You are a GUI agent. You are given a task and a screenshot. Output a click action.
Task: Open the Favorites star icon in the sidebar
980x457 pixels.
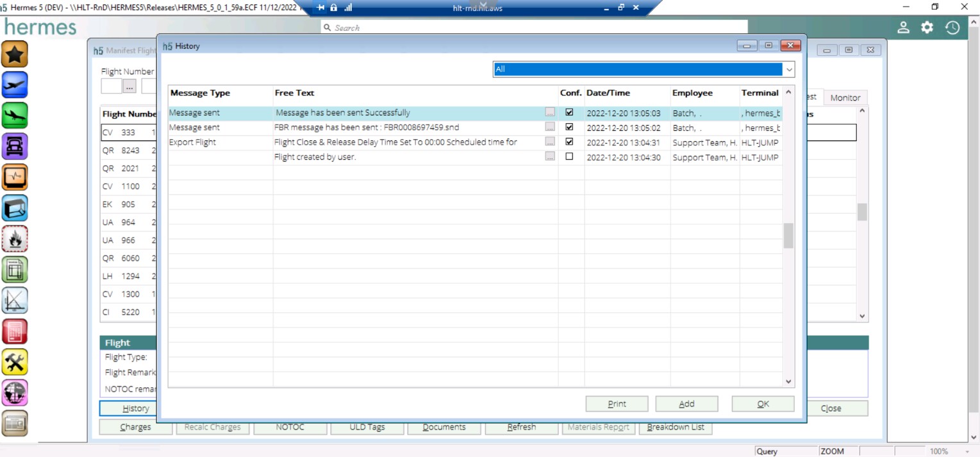click(x=15, y=54)
